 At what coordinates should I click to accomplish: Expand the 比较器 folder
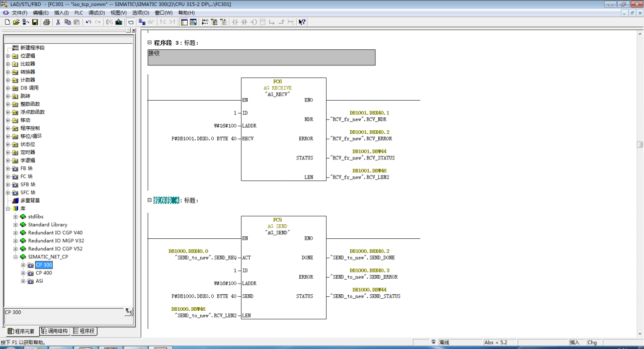8,64
